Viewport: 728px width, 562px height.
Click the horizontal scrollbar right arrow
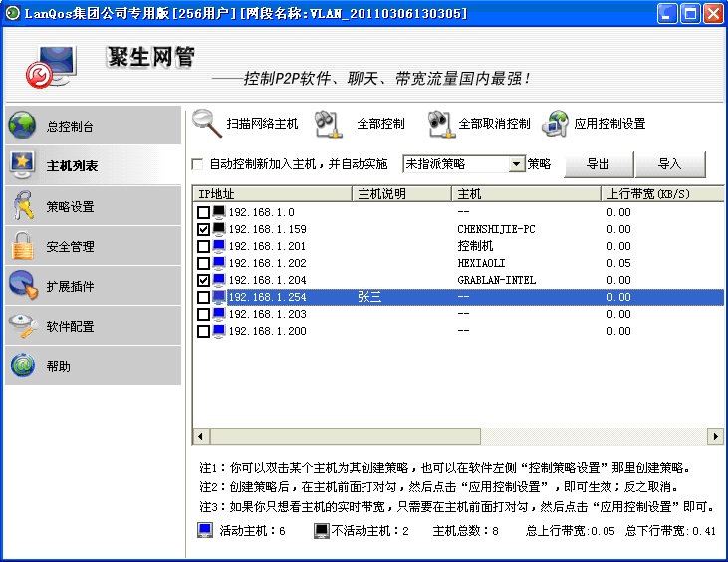[x=715, y=436]
